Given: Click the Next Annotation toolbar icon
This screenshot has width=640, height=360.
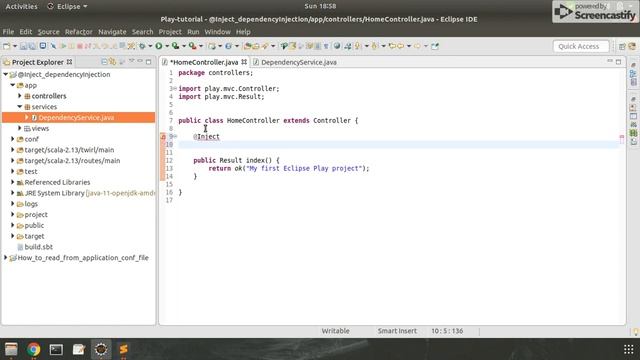Looking at the screenshot, I should [x=358, y=46].
